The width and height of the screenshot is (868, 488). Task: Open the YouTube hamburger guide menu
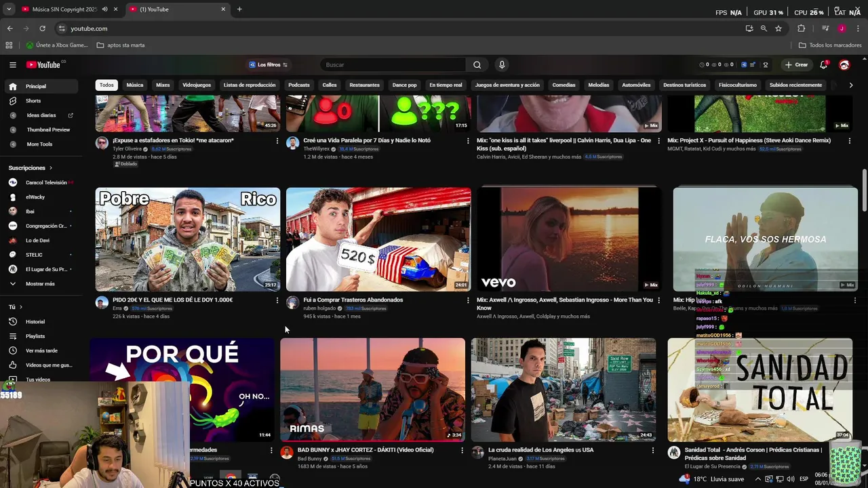point(12,65)
